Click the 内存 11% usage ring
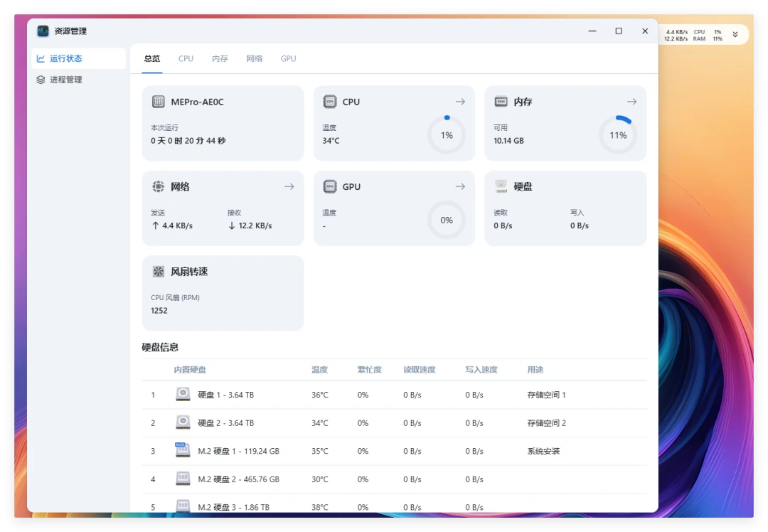This screenshot has width=768, height=532. [618, 134]
